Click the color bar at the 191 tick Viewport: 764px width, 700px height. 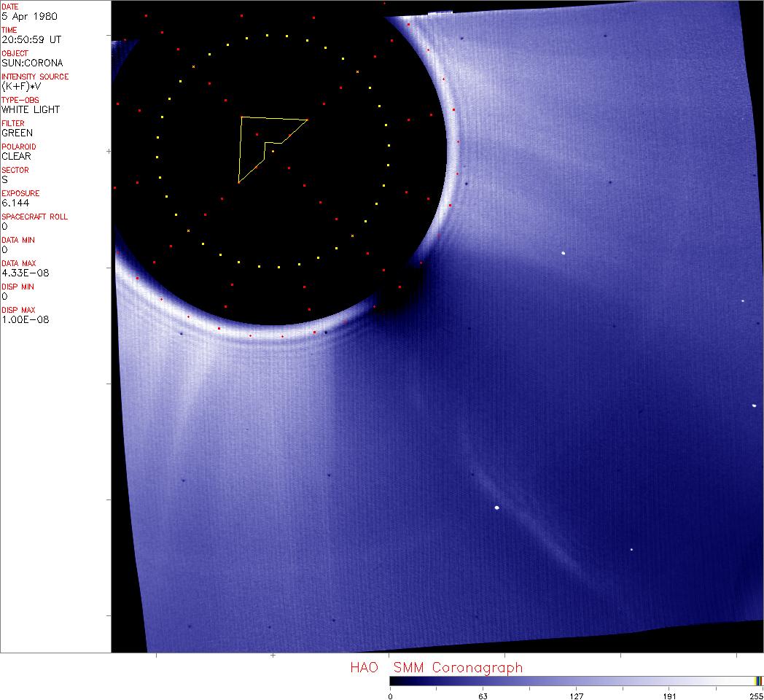[x=668, y=681]
